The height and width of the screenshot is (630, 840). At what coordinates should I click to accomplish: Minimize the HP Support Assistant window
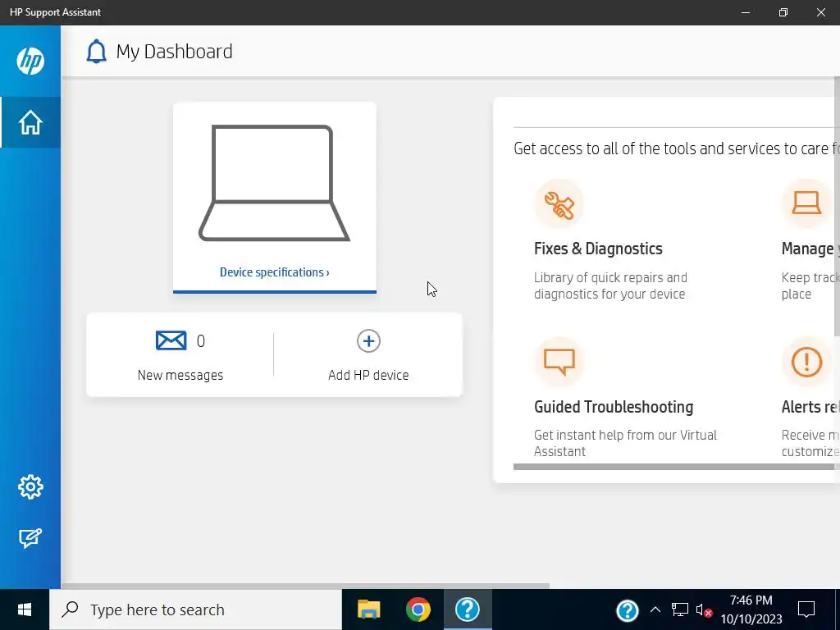click(x=745, y=12)
